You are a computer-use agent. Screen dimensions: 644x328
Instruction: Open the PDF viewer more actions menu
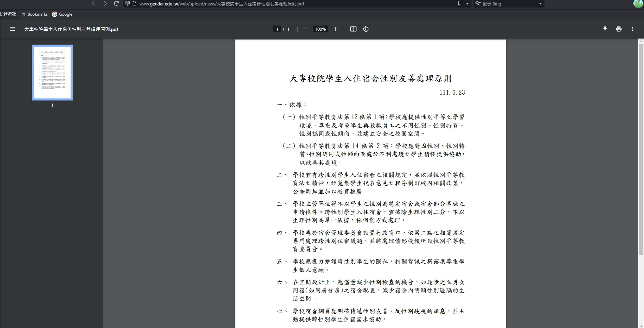[632, 29]
